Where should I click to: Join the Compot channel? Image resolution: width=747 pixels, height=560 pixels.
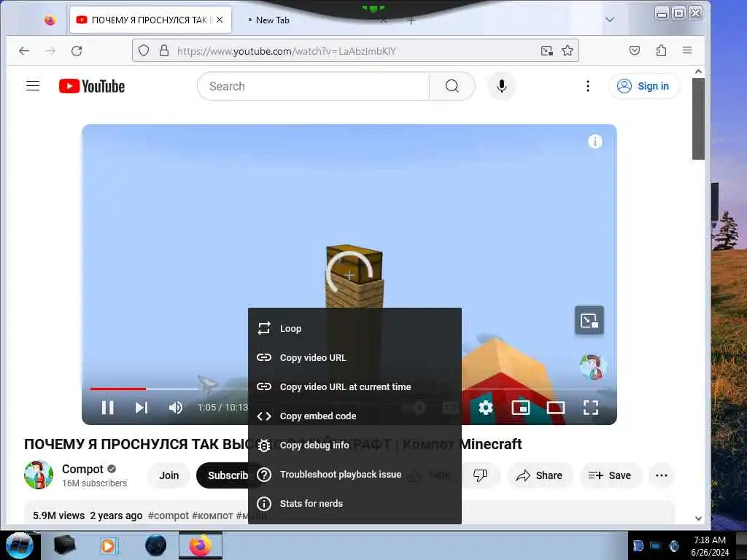[169, 475]
